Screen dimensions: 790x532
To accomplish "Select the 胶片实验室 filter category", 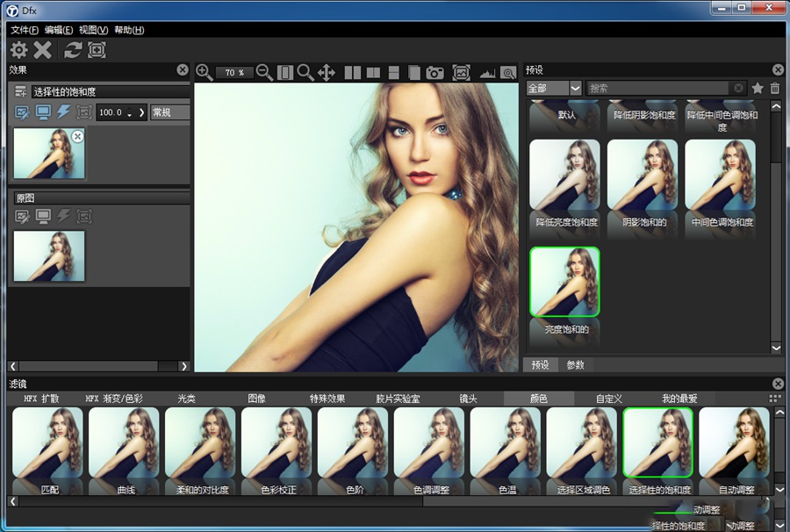I will 398,399.
